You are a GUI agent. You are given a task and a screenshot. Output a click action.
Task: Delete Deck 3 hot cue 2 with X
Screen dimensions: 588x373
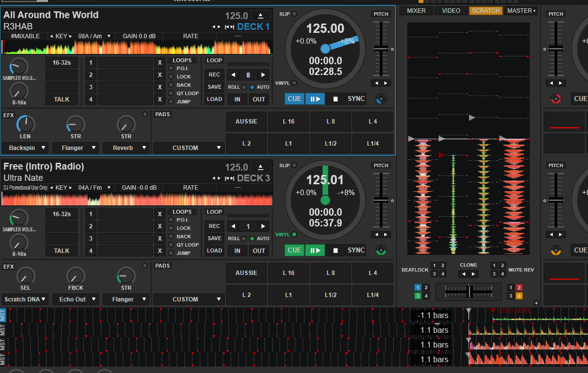click(160, 226)
